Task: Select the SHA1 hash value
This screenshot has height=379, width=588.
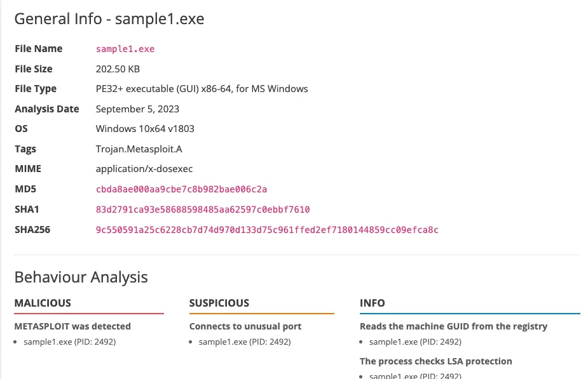Action: (203, 209)
